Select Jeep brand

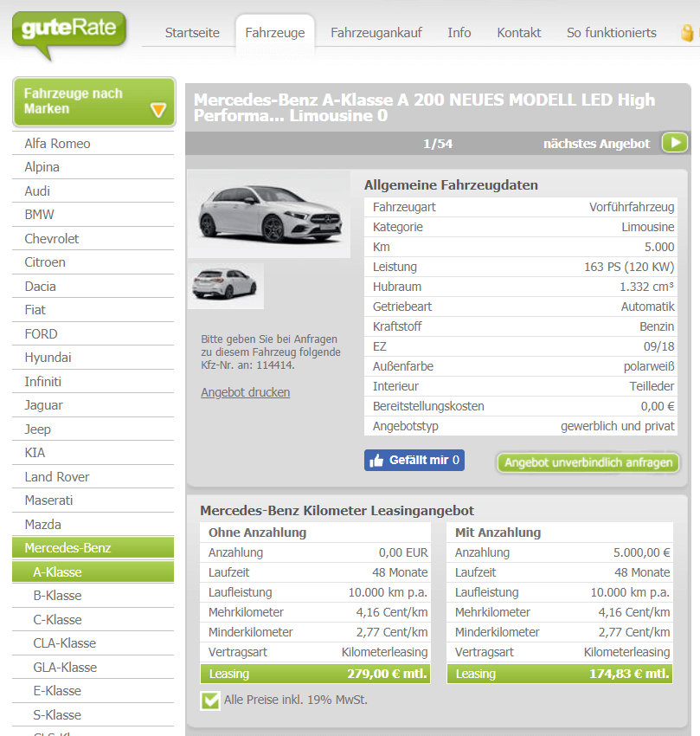point(93,429)
